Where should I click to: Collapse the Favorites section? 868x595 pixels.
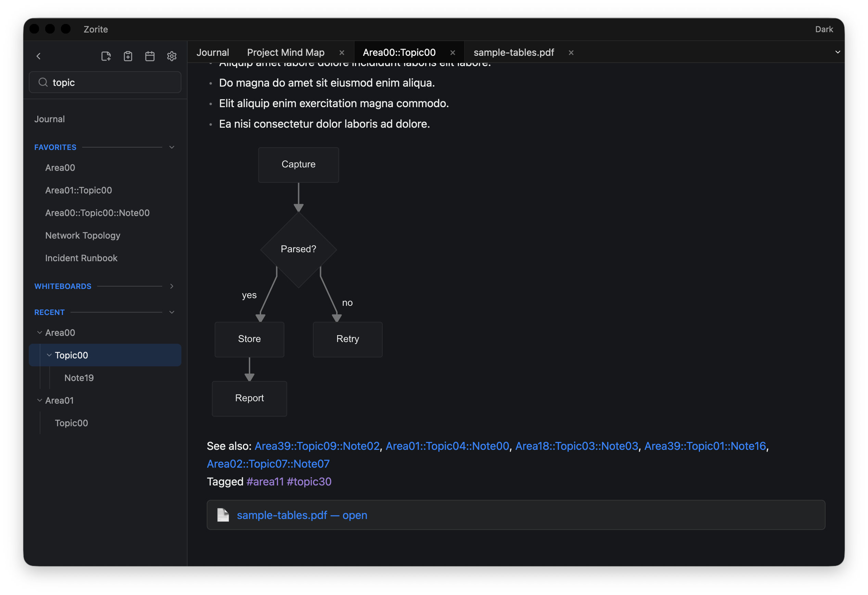tap(172, 147)
